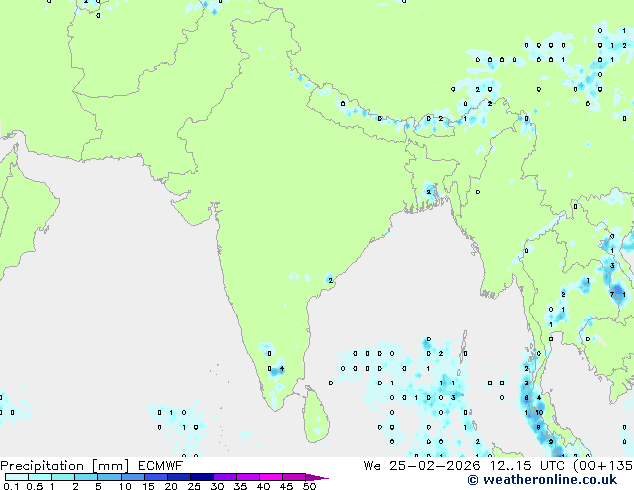
Task: Pick the 1–2 mm legend swatch
Action: click(x=63, y=477)
